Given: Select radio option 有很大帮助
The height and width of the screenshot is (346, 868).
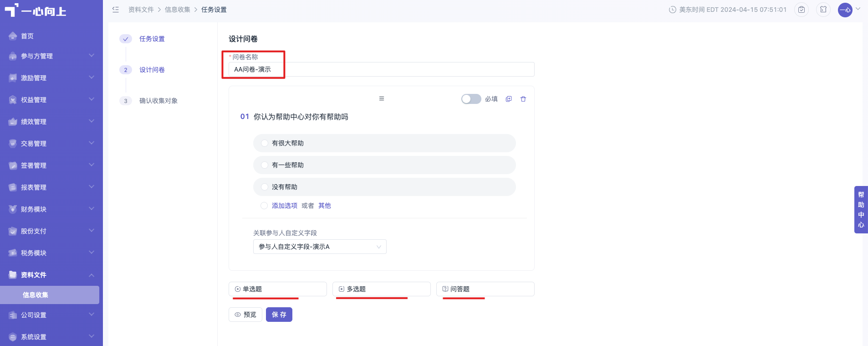Looking at the screenshot, I should (265, 143).
